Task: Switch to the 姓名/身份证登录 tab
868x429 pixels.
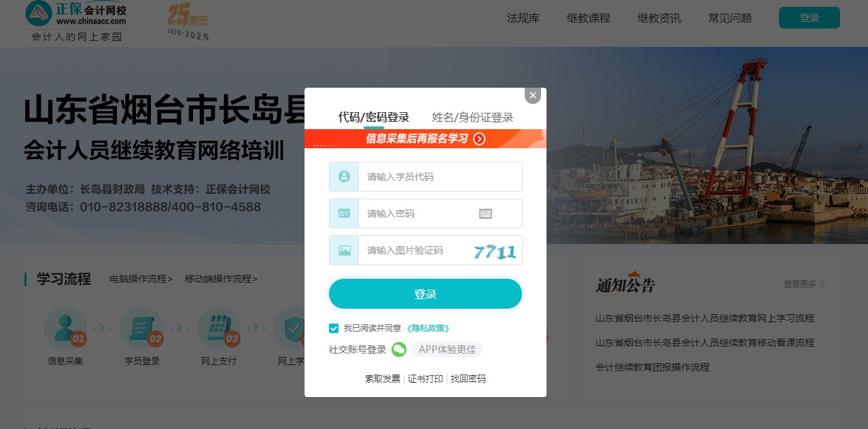Action: click(x=472, y=117)
